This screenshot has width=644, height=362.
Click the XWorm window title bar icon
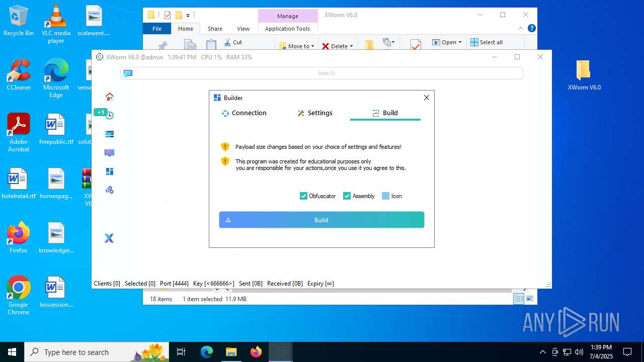coord(100,57)
